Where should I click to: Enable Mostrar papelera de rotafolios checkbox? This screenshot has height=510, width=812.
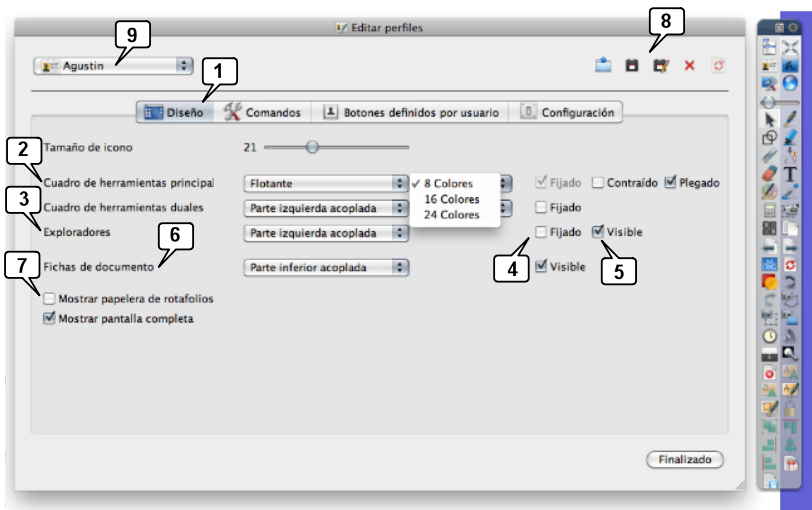pyautogui.click(x=49, y=298)
